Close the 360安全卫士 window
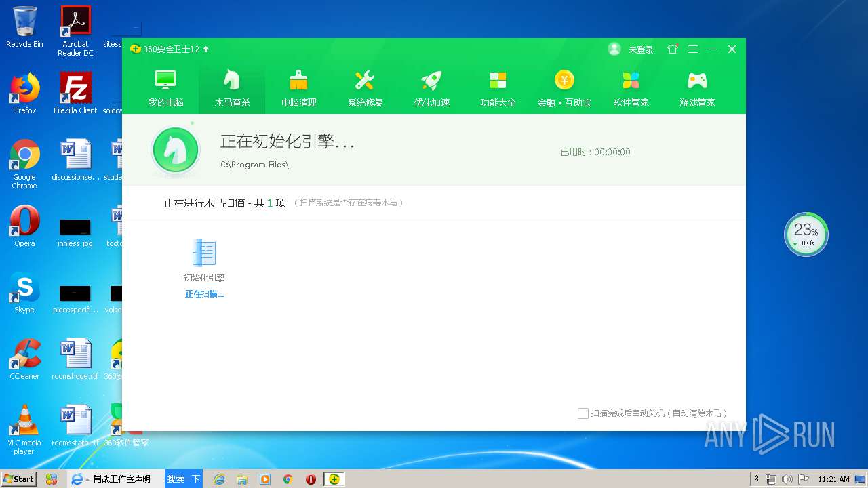868x488 pixels. 732,49
